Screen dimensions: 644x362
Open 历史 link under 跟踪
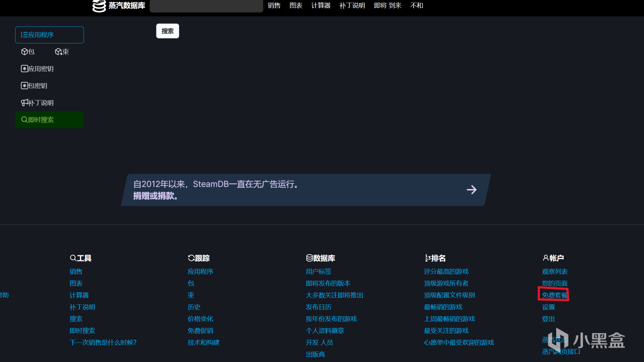tap(194, 307)
